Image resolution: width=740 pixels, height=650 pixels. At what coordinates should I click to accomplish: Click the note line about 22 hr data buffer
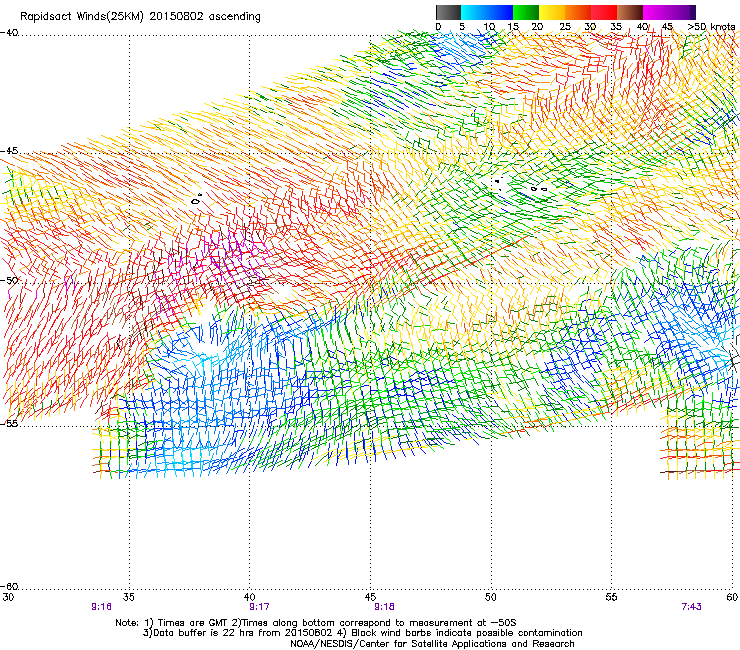click(x=362, y=633)
